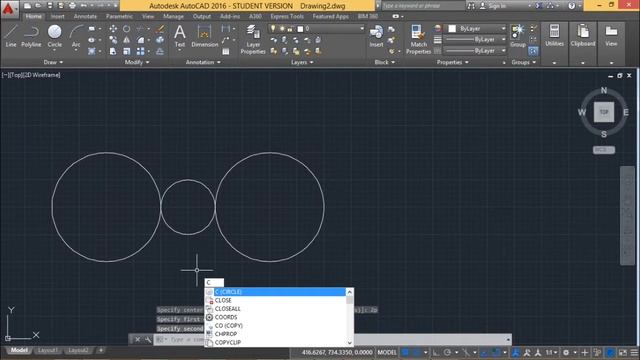Open the Home ribbon tab

[33, 16]
